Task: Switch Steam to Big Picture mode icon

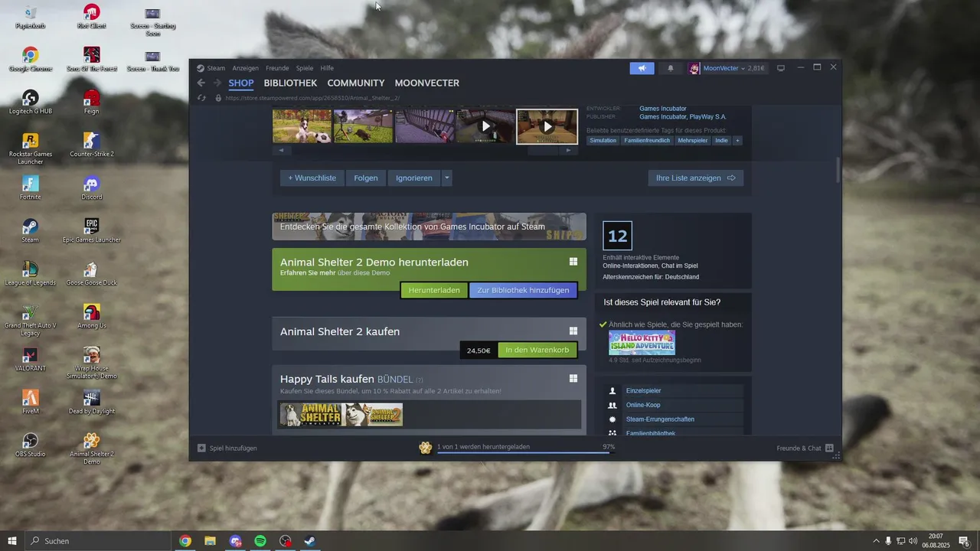Action: click(781, 68)
